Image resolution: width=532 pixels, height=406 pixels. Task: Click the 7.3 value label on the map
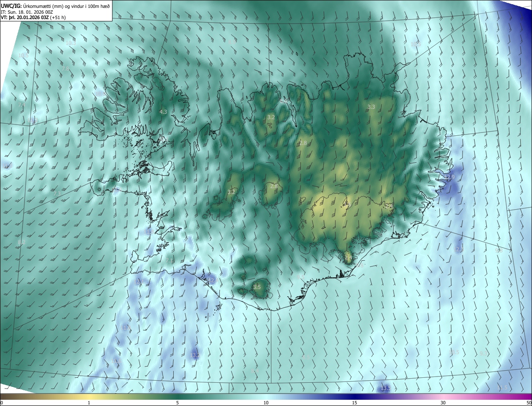click(57, 194)
